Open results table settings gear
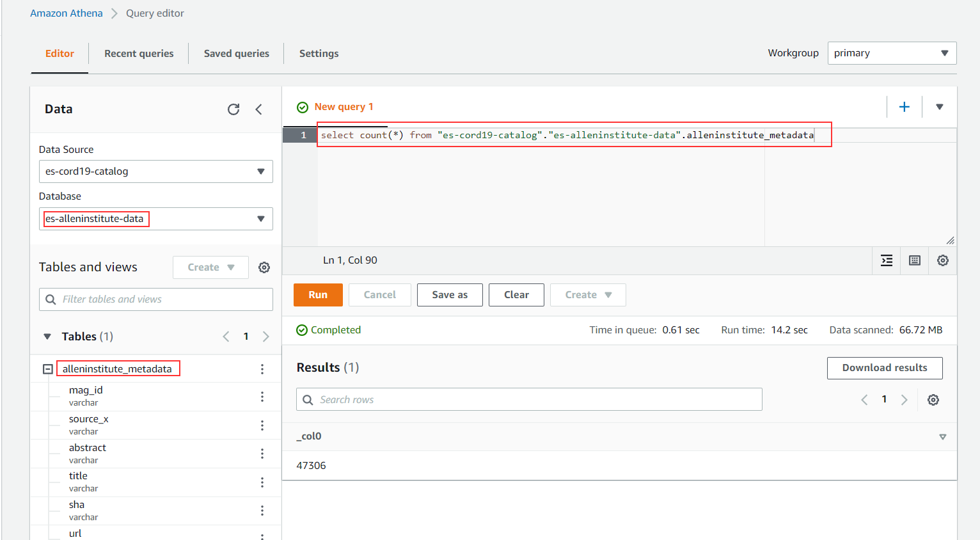This screenshot has height=540, width=980. [933, 400]
